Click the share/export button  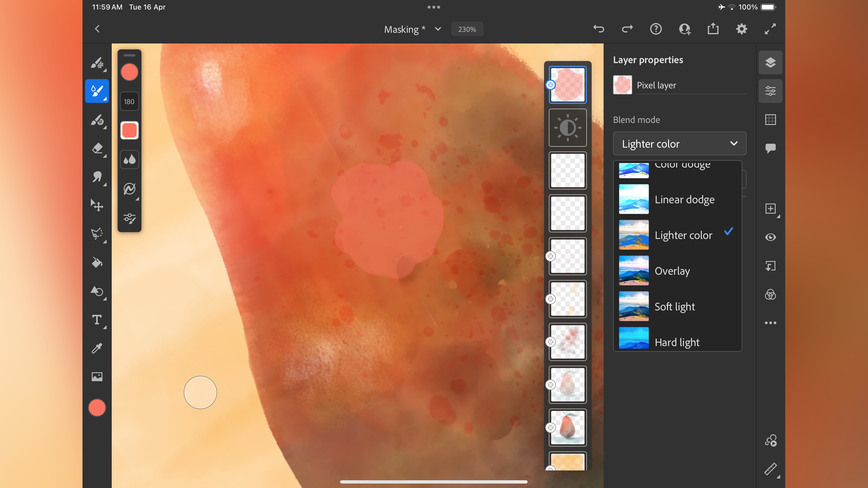[x=713, y=29]
